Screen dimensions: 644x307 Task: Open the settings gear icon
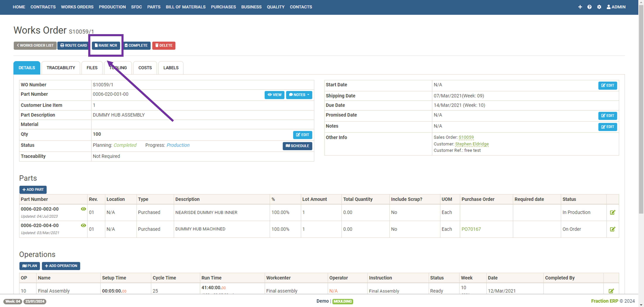[599, 7]
